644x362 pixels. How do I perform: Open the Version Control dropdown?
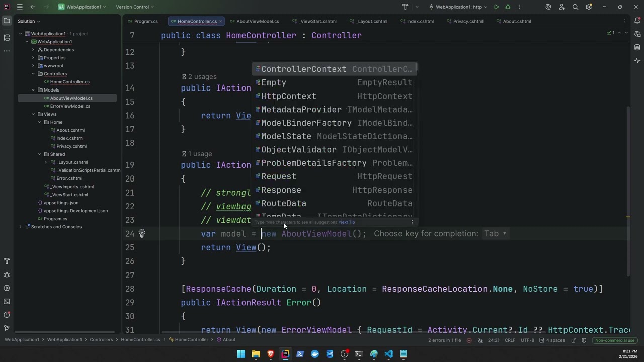point(135,7)
